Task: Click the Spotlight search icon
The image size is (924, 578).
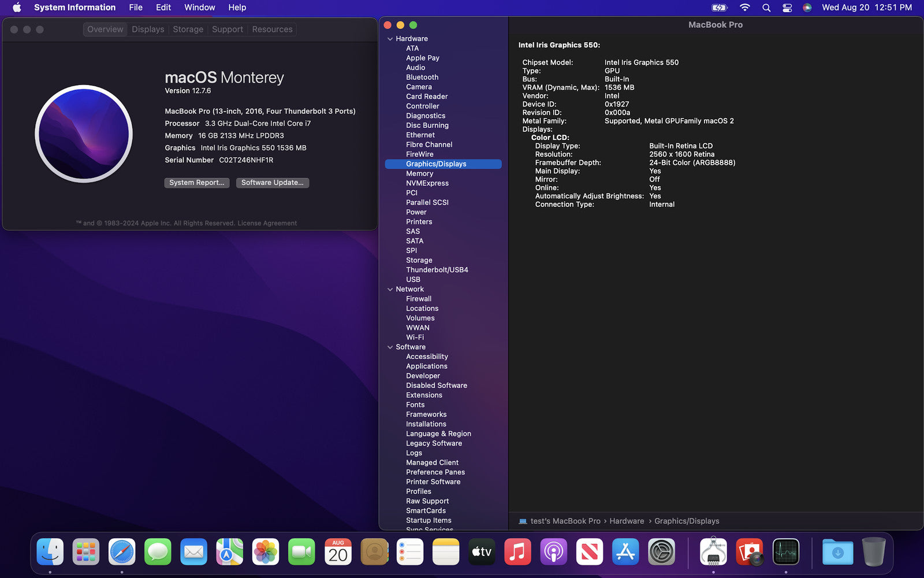Action: point(766,8)
